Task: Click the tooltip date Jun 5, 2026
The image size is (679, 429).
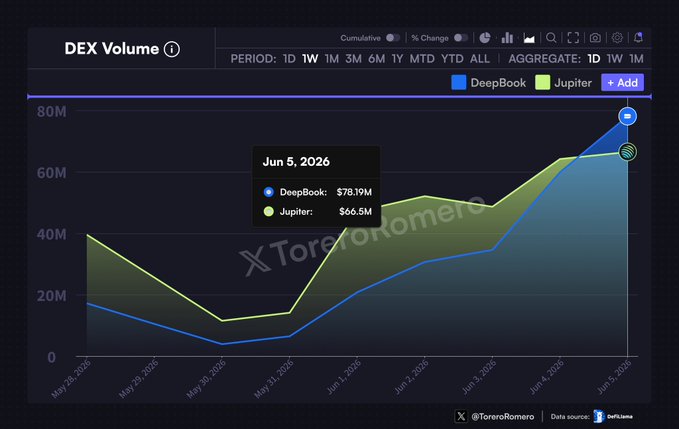Action: click(296, 161)
